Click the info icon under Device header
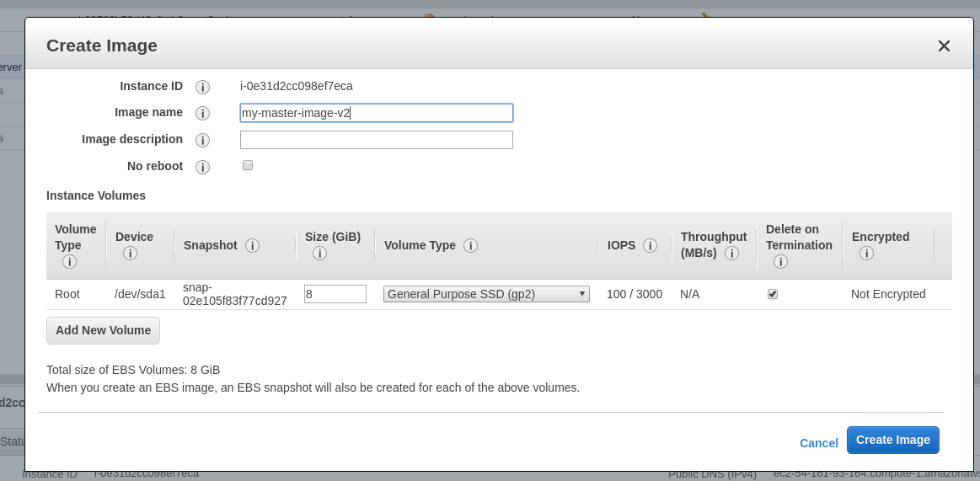Image resolution: width=980 pixels, height=481 pixels. tap(130, 254)
